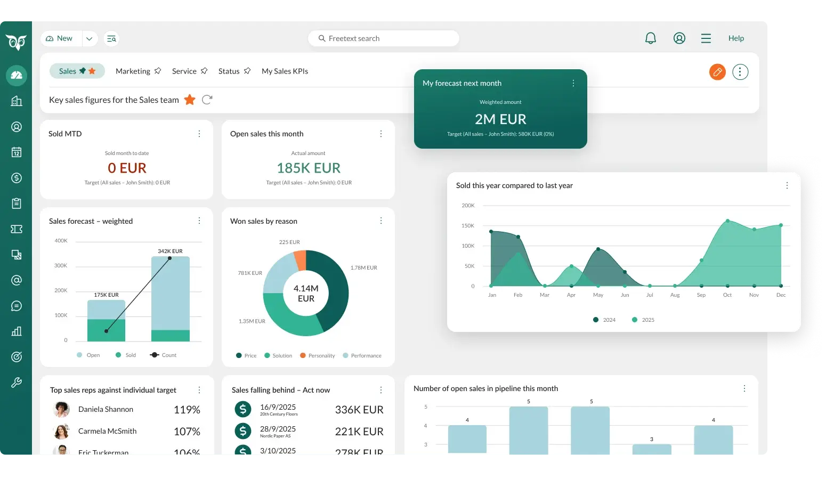Expand the dropdown arrow next to New

coord(90,38)
